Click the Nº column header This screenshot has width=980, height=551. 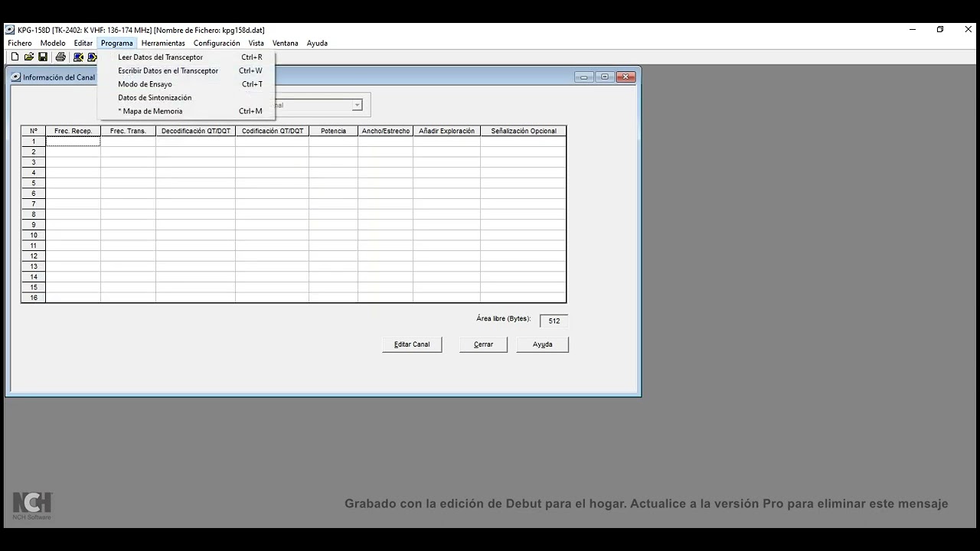point(34,131)
